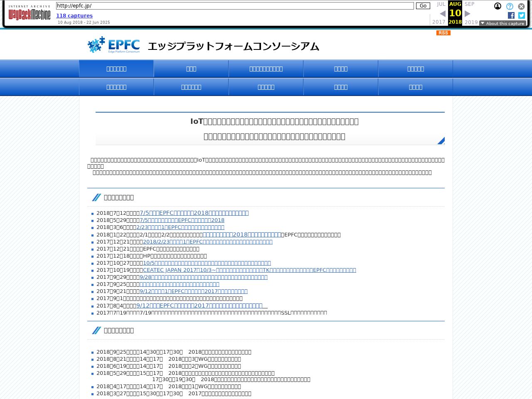Open the orange RSS feed badge
Screen dimensions: 532x399
[x=443, y=33]
